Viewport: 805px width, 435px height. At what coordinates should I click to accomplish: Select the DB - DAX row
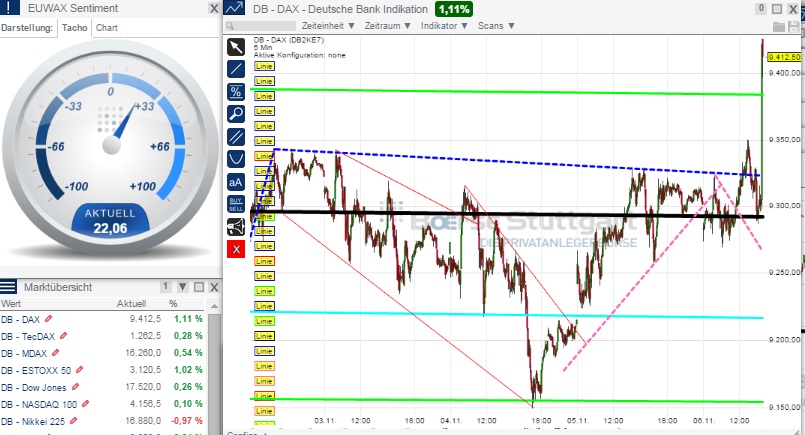pyautogui.click(x=103, y=319)
